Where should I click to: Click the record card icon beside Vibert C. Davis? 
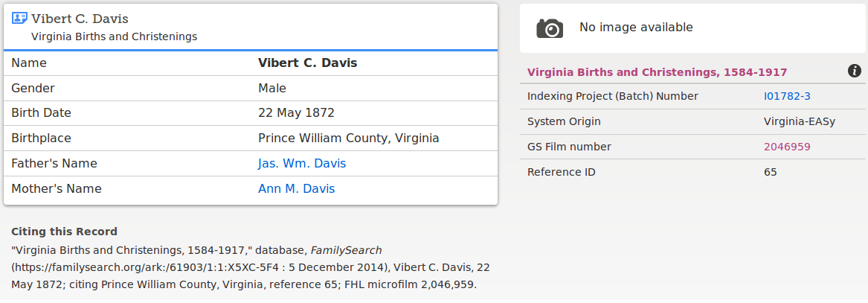[x=19, y=19]
